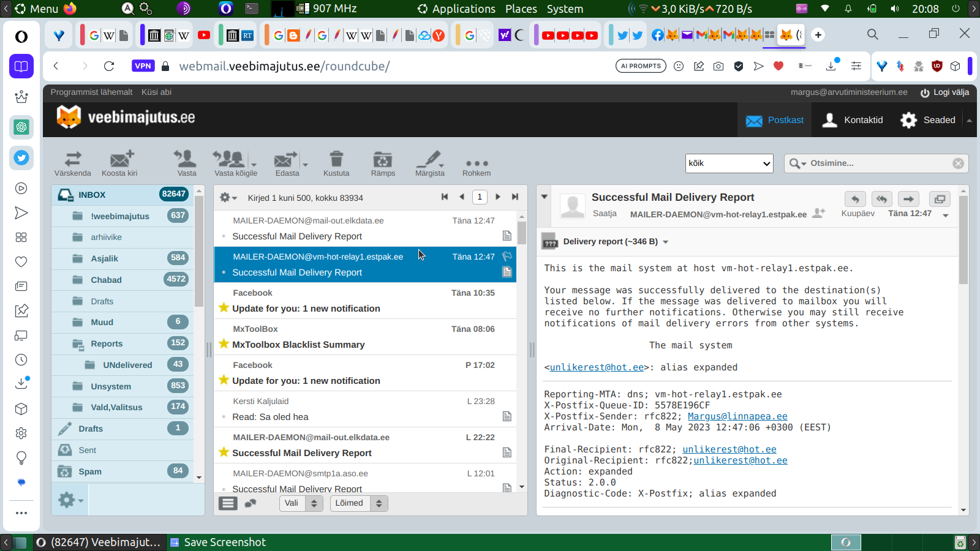Click the Margus@linnapea.ee sender link
The width and height of the screenshot is (980, 551).
[x=737, y=416]
